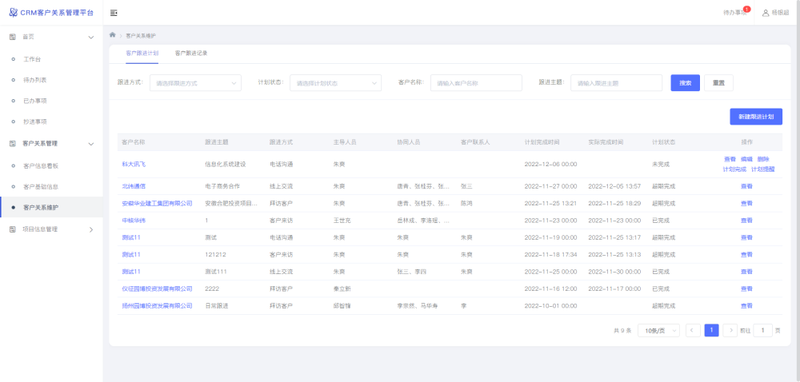Collapse the 首页 sidebar group chevron

[x=91, y=37]
